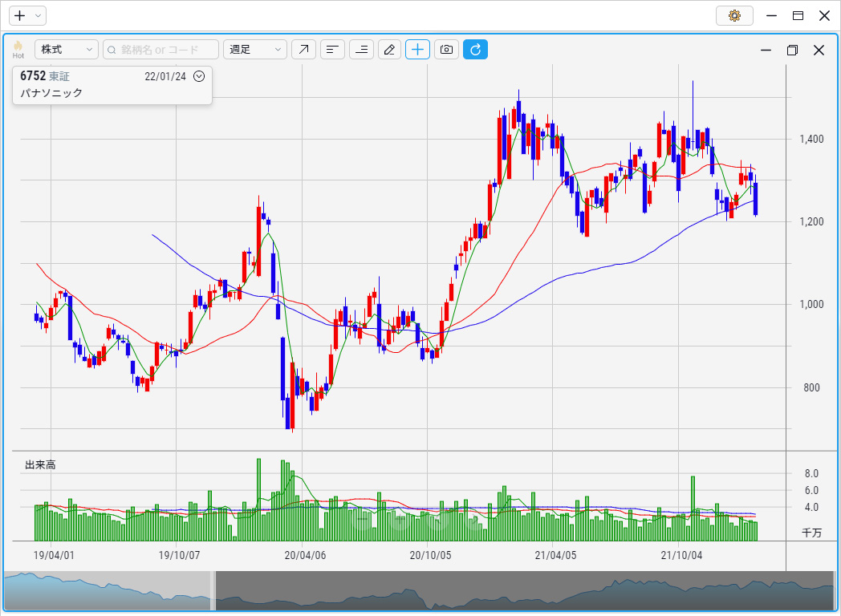Select the pencil drawing tool
Screen dimensions: 841x616
coord(389,49)
